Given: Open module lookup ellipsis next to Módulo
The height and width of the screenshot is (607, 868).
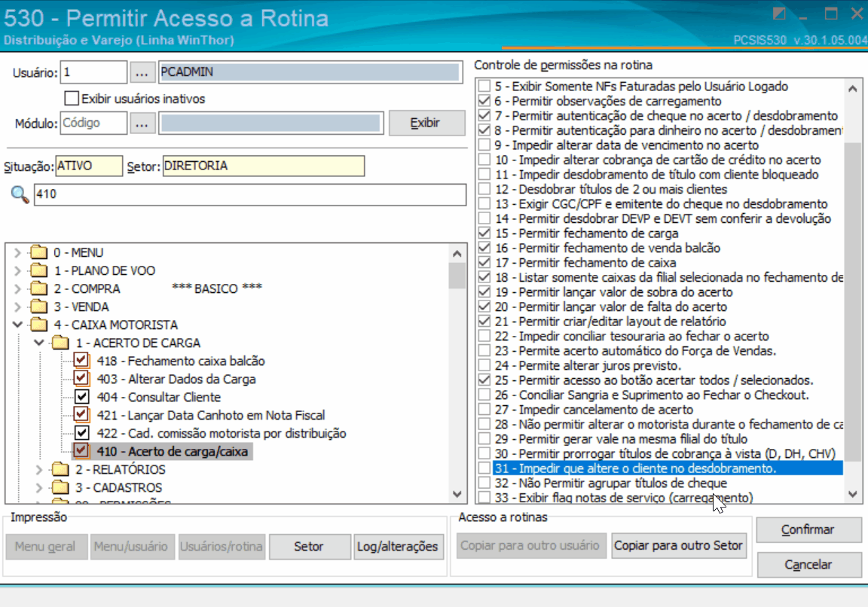Looking at the screenshot, I should tap(142, 123).
